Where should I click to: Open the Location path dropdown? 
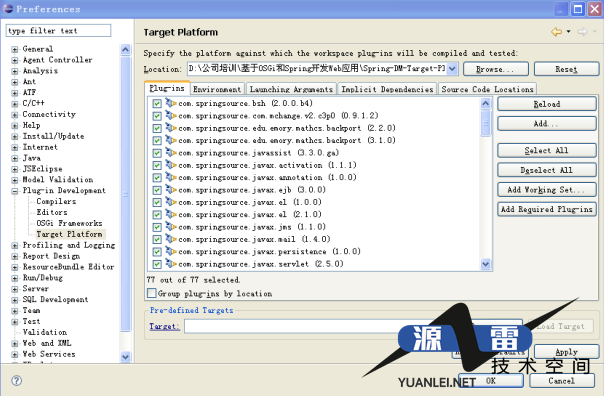(453, 69)
